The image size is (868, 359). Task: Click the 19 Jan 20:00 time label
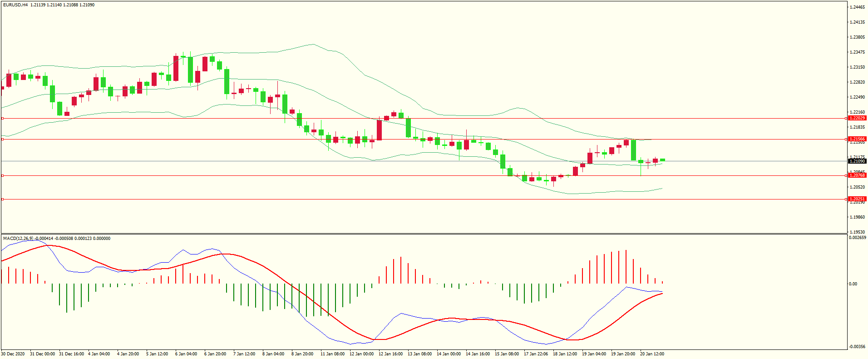(623, 354)
